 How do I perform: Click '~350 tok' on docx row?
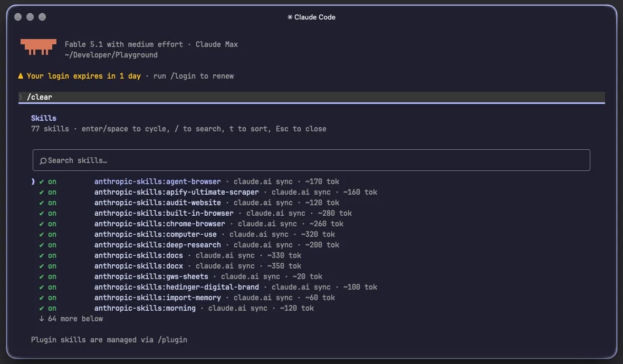(284, 266)
